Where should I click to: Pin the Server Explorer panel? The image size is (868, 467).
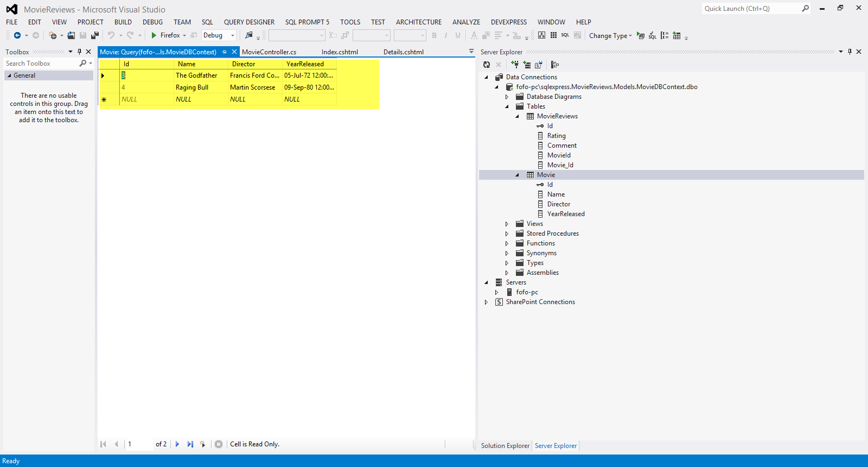click(850, 52)
